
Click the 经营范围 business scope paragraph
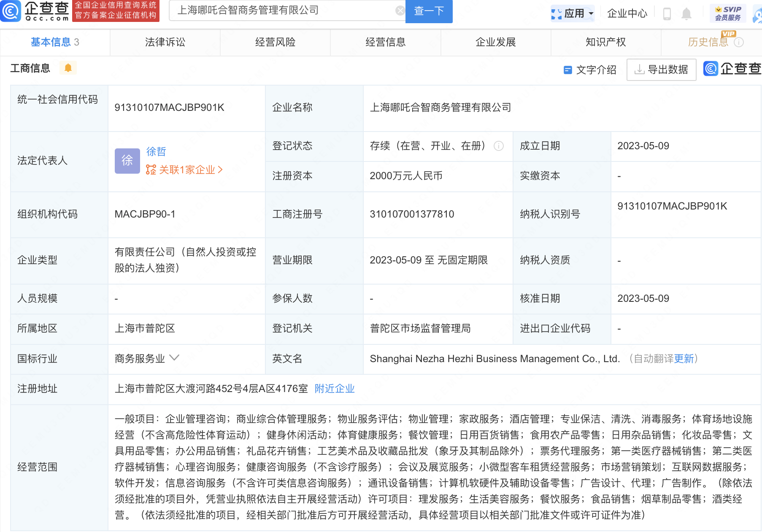[433, 467]
